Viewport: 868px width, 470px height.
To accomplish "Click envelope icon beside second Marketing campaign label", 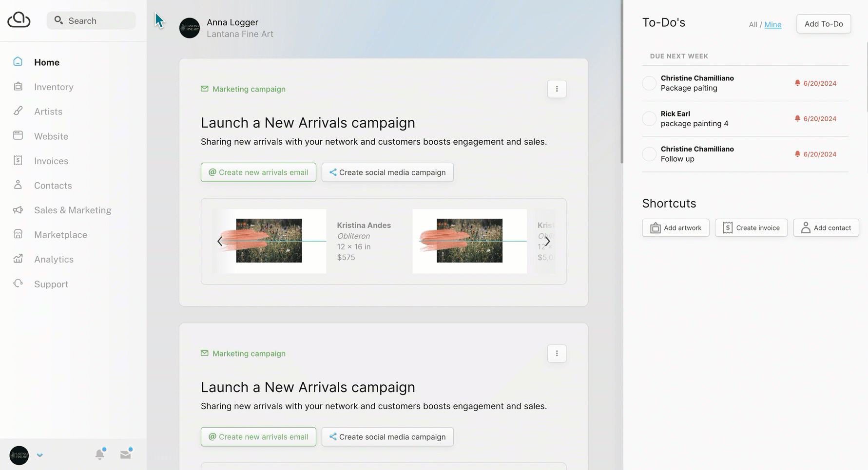I will [x=205, y=353].
